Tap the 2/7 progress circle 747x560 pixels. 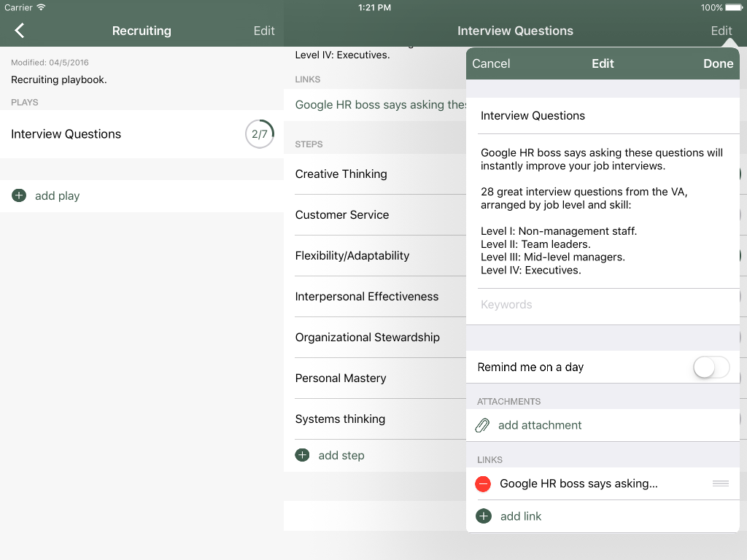click(260, 134)
